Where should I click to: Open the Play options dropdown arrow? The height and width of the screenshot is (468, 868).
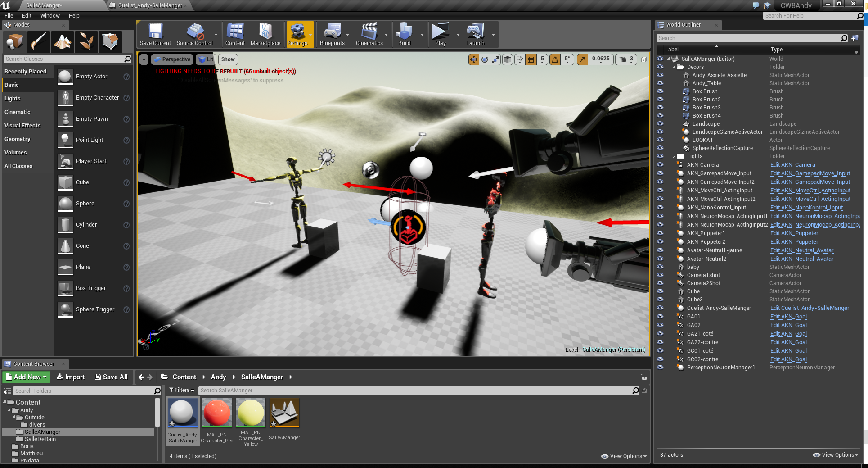458,35
